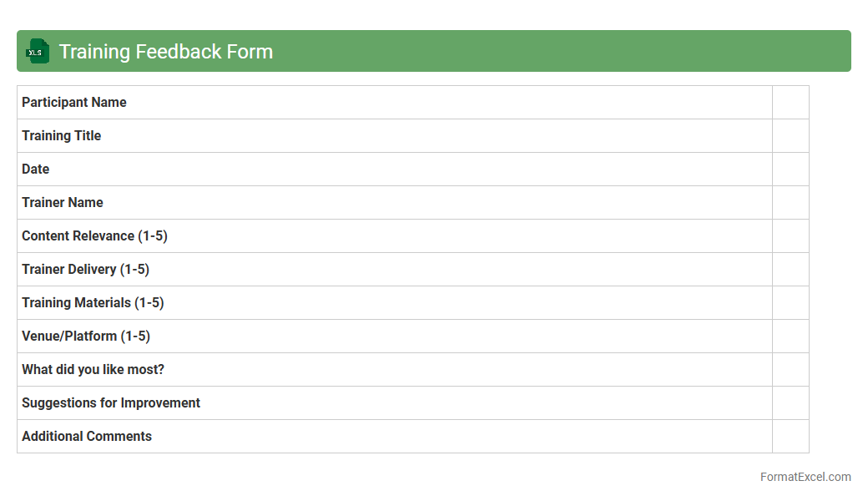Image resolution: width=868 pixels, height=501 pixels.
Task: Click the Training Feedback Form title
Action: 165,52
